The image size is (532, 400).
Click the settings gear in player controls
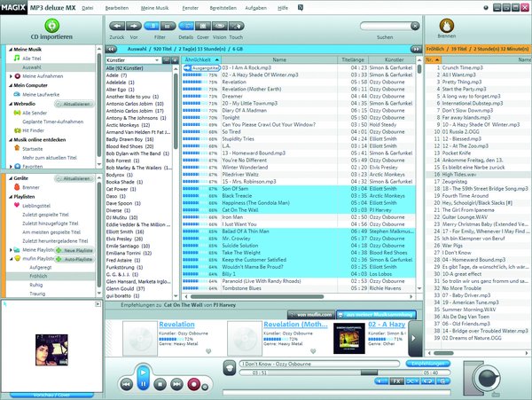[442, 381]
